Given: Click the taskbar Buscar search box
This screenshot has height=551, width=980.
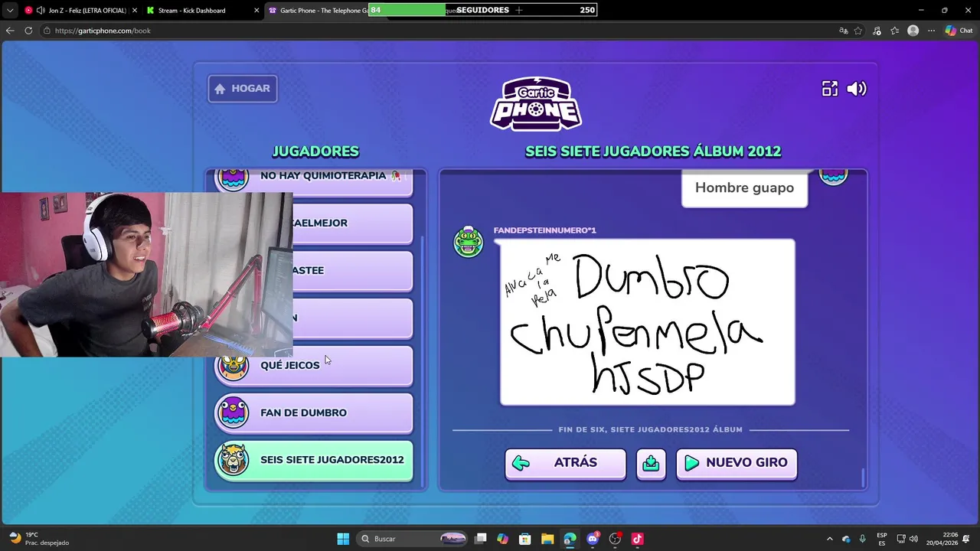Looking at the screenshot, I should [413, 539].
